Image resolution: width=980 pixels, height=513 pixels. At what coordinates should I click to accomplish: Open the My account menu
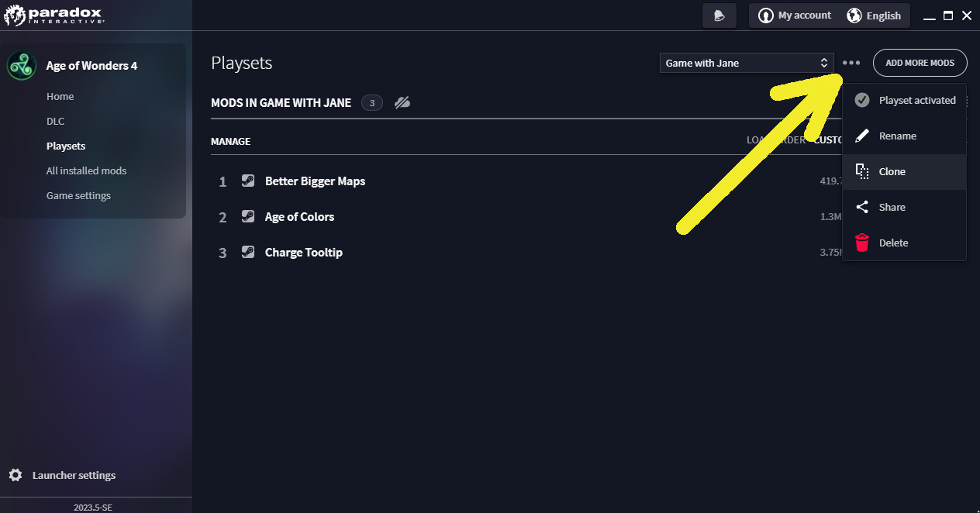tap(795, 15)
